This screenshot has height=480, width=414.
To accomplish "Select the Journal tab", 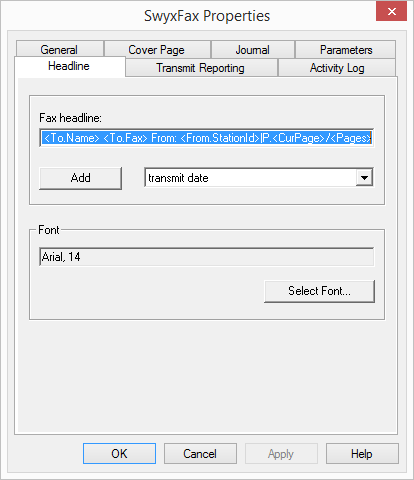I will (253, 49).
